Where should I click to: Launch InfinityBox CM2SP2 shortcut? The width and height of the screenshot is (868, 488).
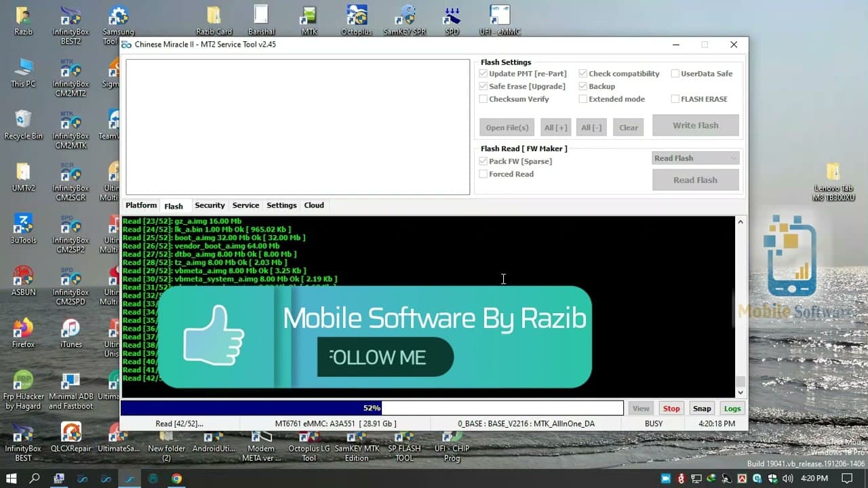click(x=71, y=234)
